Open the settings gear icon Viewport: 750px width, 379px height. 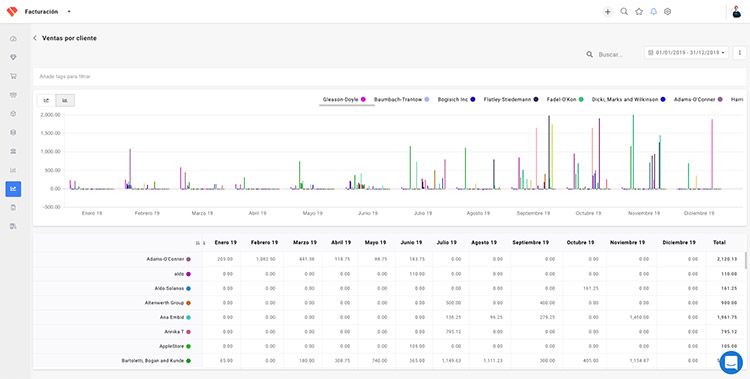668,11
